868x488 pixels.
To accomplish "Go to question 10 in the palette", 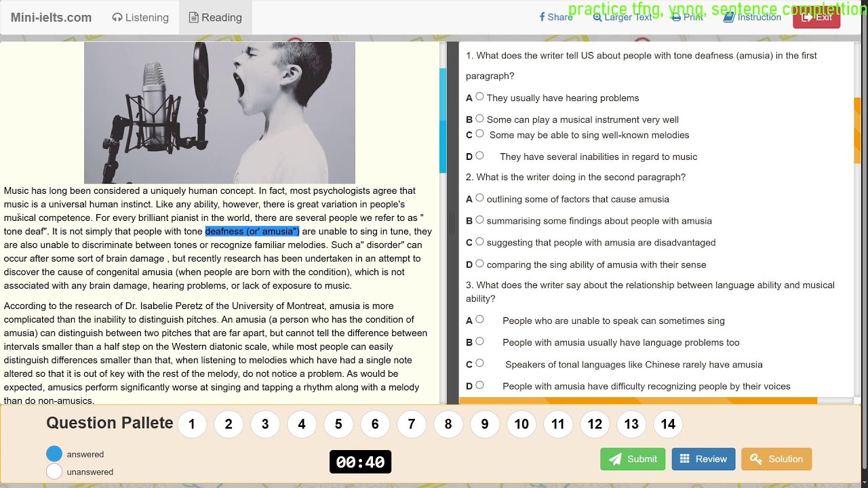I will click(x=521, y=424).
